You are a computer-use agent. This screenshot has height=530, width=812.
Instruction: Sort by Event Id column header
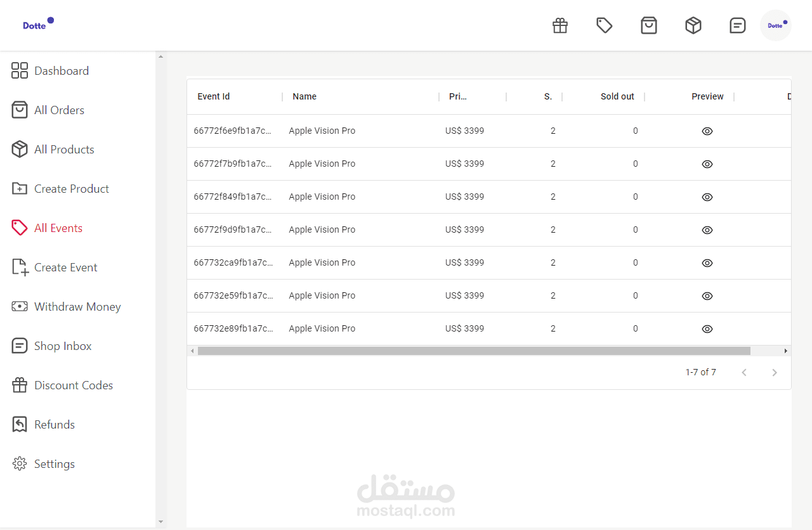214,96
